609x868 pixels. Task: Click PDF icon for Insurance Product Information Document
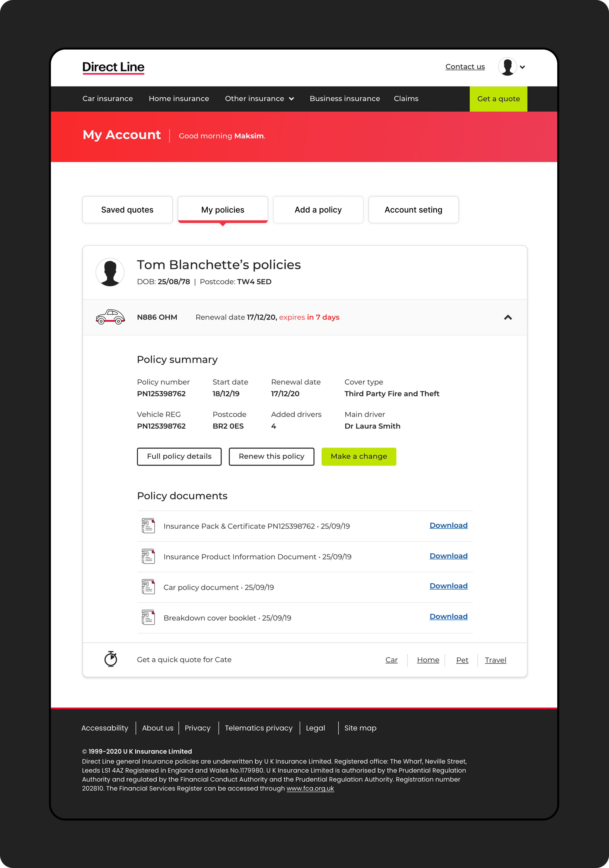[x=148, y=556]
